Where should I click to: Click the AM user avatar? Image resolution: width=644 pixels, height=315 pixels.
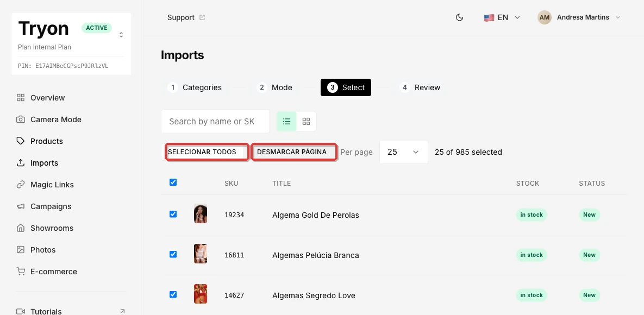point(545,18)
